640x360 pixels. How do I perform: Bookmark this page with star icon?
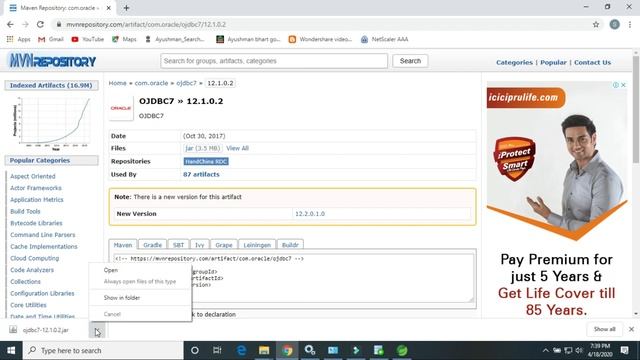click(x=596, y=24)
